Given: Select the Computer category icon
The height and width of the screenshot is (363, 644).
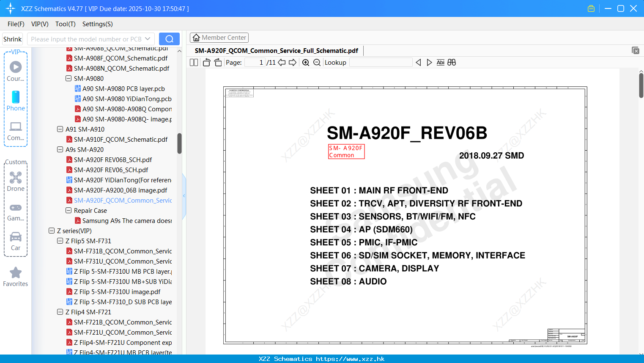Looking at the screenshot, I should coord(16,131).
